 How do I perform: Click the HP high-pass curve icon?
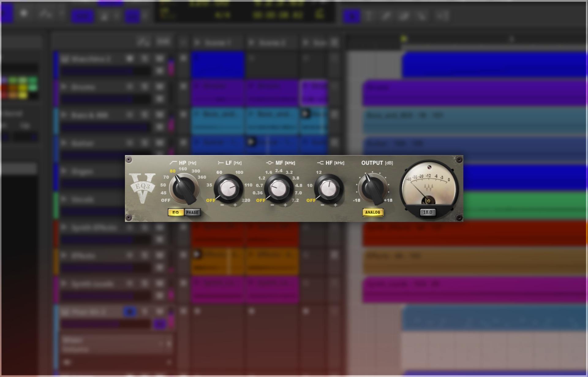click(173, 163)
